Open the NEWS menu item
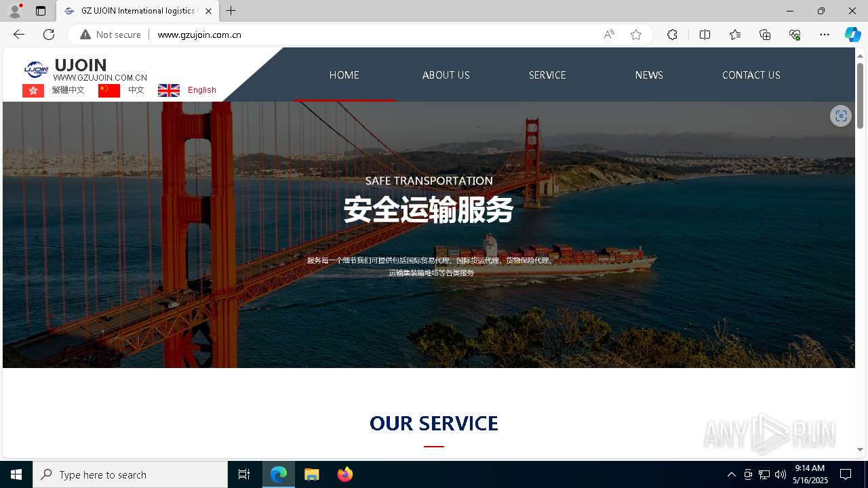868x488 pixels. pos(649,75)
